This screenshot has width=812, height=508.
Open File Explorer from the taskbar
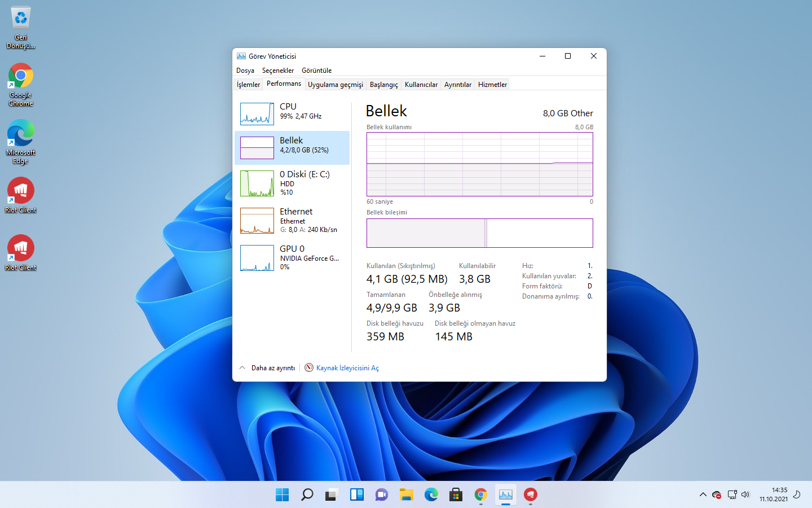[407, 495]
